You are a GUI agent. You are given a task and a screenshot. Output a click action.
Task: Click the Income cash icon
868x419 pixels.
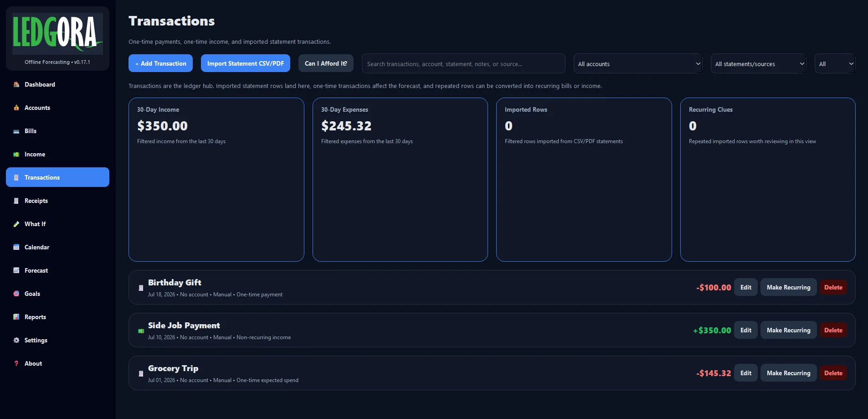click(16, 155)
